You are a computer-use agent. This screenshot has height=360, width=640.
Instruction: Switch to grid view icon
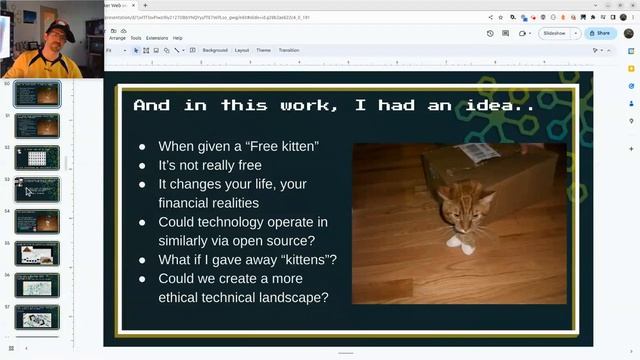point(11,348)
